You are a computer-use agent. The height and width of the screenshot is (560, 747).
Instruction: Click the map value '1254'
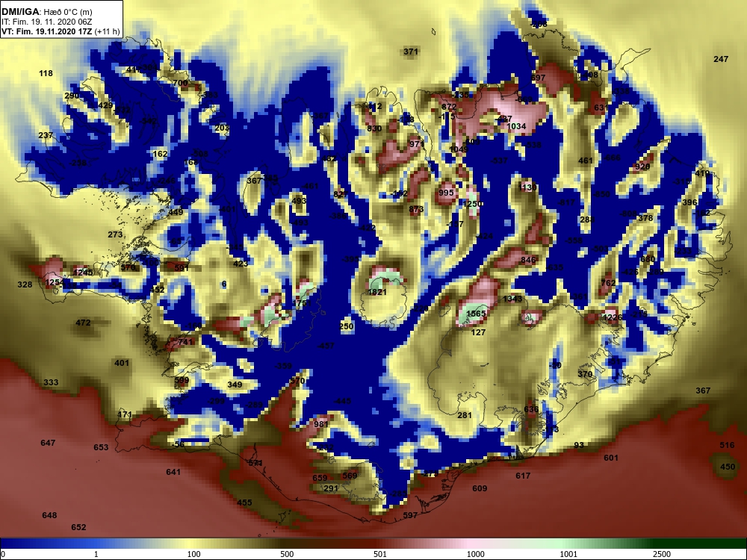54,282
